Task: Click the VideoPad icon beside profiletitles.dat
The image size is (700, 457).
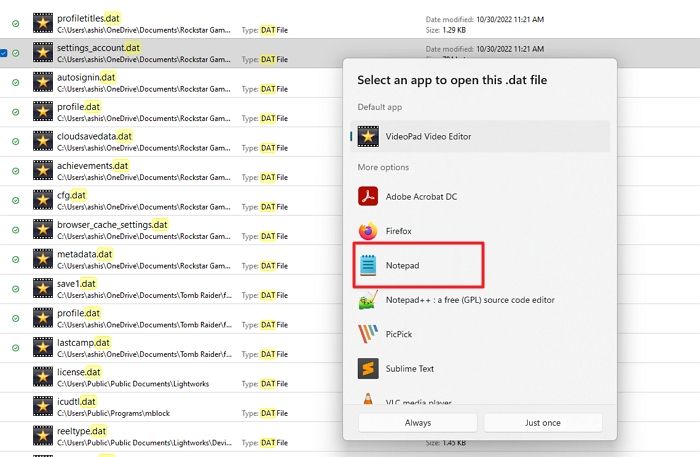Action: [x=43, y=23]
